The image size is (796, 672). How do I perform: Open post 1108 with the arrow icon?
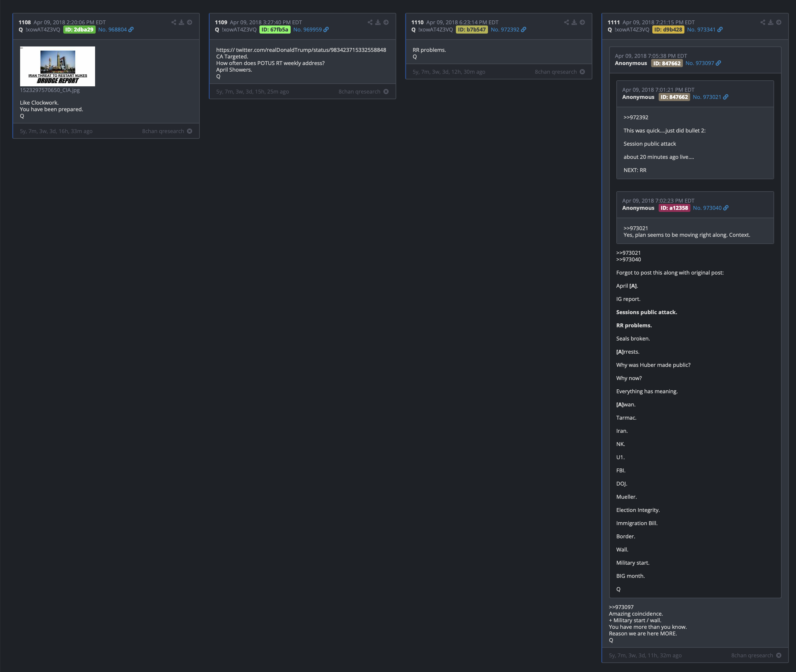[x=190, y=22]
